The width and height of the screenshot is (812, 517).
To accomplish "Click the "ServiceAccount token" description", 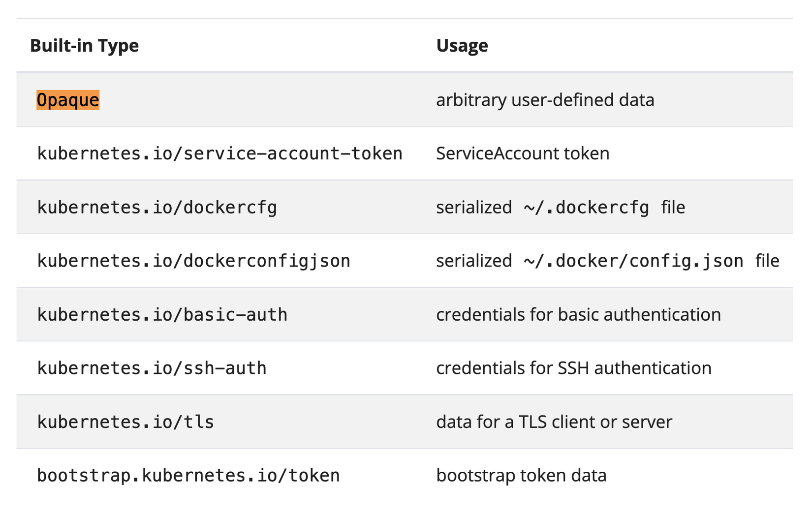I will pyautogui.click(x=522, y=153).
